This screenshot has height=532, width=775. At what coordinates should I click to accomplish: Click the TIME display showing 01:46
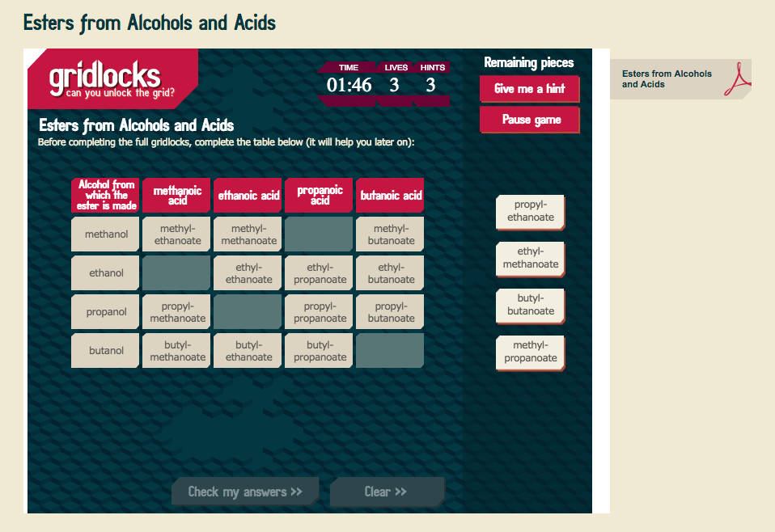pos(348,83)
